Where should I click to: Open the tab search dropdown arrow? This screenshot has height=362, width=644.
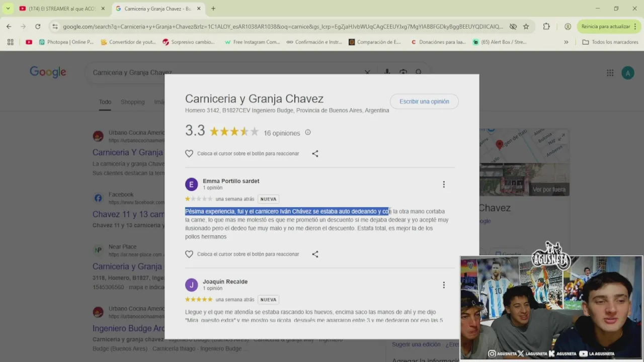(x=8, y=9)
